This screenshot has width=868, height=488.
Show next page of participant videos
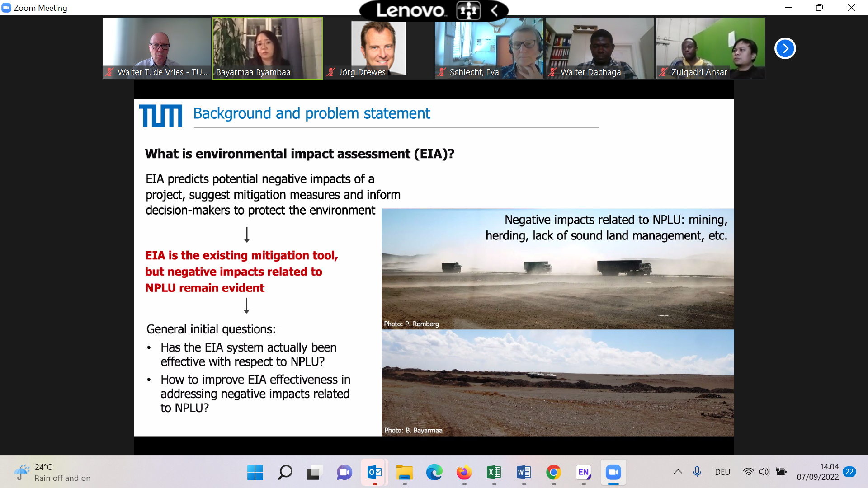point(785,48)
